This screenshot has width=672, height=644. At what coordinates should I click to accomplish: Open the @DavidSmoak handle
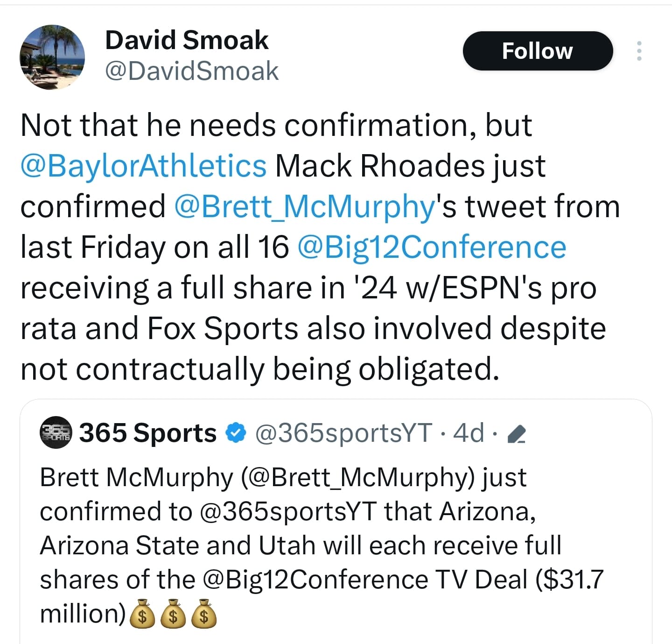(x=192, y=71)
